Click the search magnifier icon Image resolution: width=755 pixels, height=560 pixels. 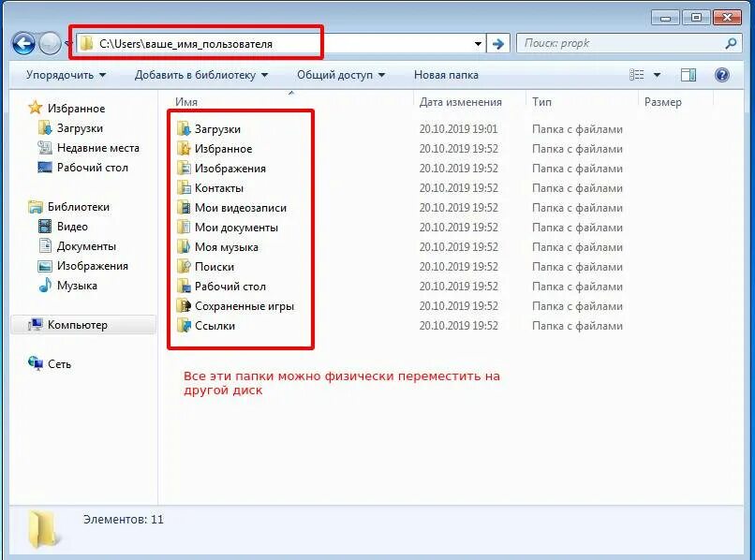[x=731, y=43]
